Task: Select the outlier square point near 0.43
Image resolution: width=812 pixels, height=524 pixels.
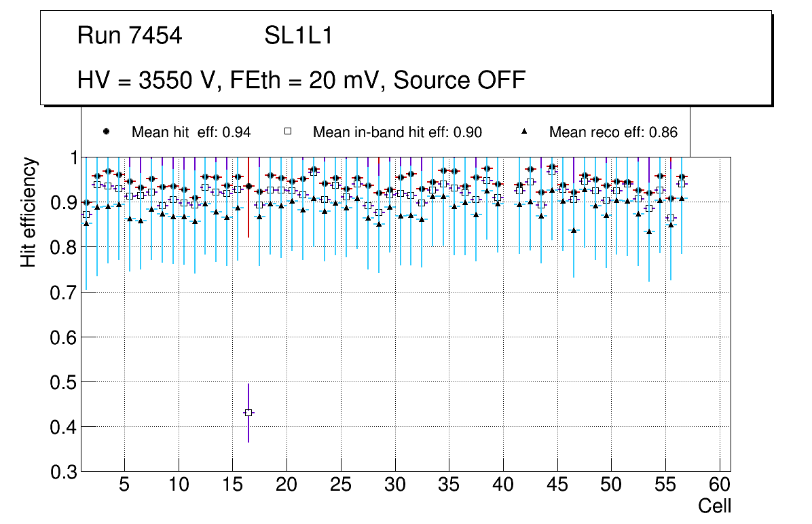Action: click(248, 413)
